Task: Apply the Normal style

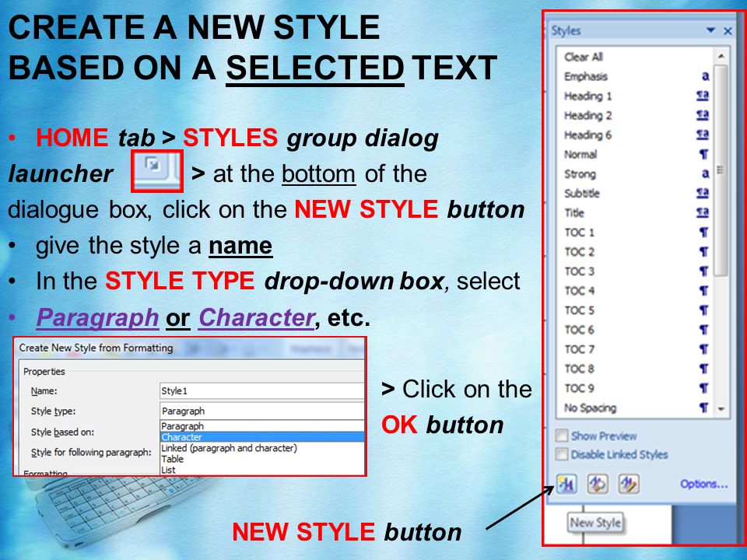Action: click(x=637, y=154)
